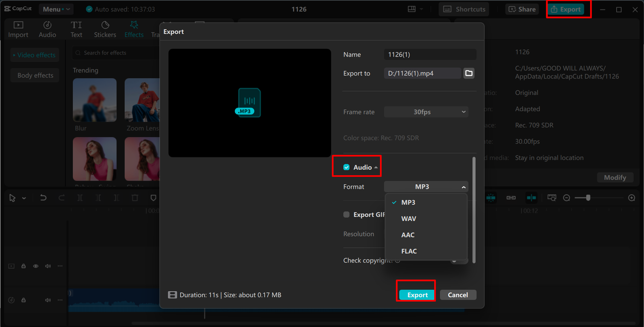
Task: Select the Effects tab
Action: 134,29
